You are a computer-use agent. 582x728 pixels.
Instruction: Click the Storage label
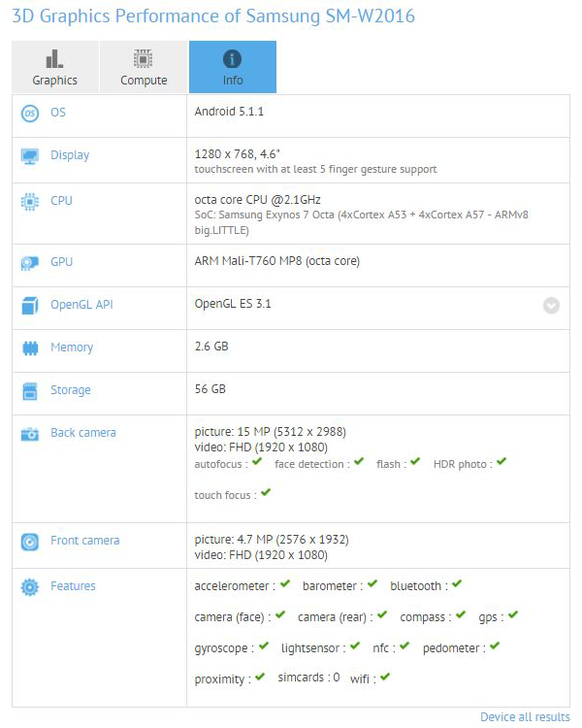click(71, 390)
